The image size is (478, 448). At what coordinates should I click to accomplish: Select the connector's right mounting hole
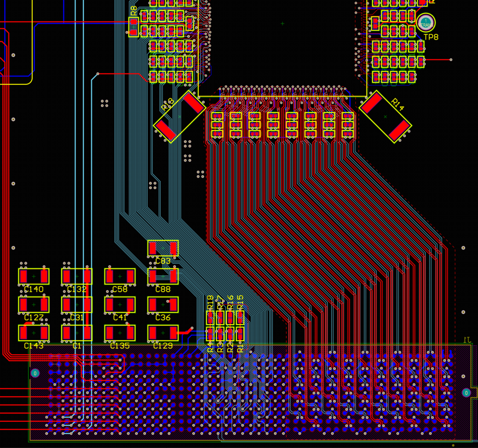466,393
